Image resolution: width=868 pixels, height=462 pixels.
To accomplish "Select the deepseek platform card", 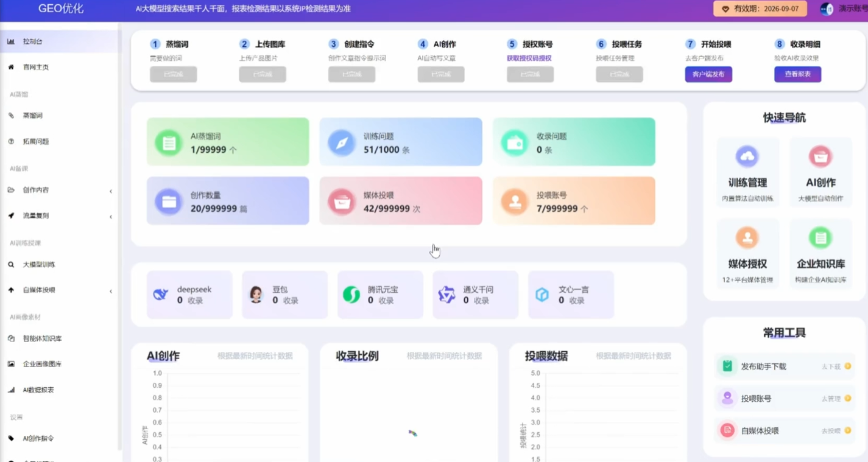I will (189, 295).
